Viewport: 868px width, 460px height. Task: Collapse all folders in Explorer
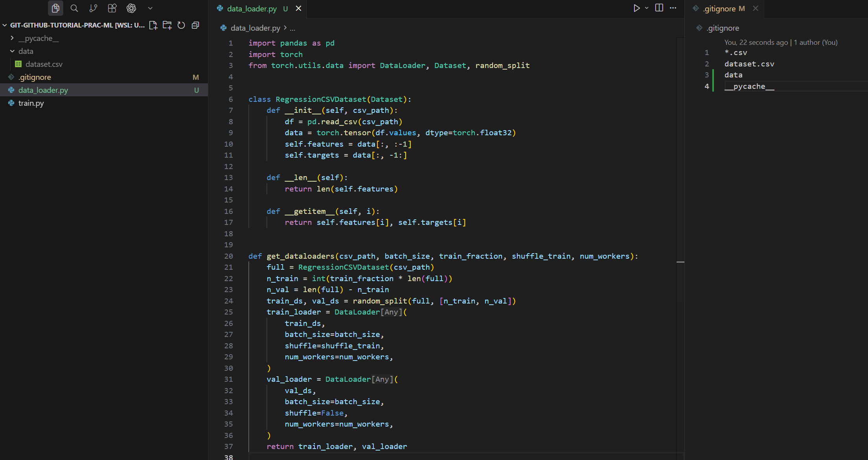click(195, 25)
